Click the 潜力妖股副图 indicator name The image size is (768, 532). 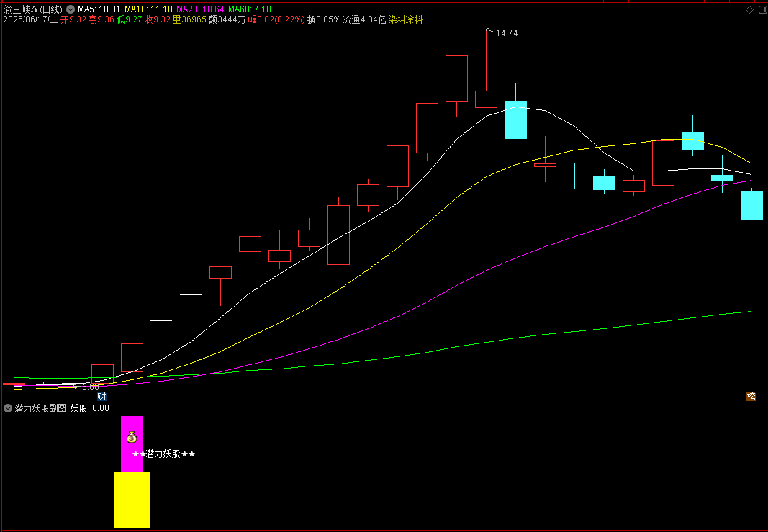coord(40,408)
